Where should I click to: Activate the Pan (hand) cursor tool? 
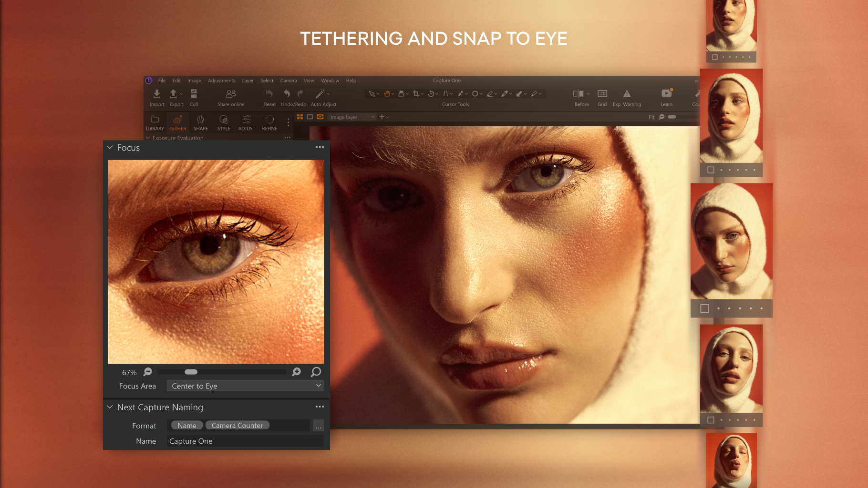point(387,93)
